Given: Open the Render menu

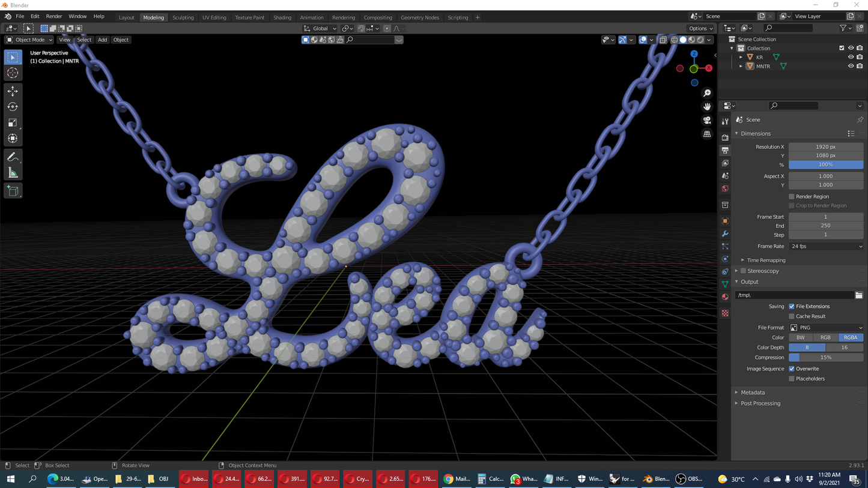Looking at the screenshot, I should (54, 17).
